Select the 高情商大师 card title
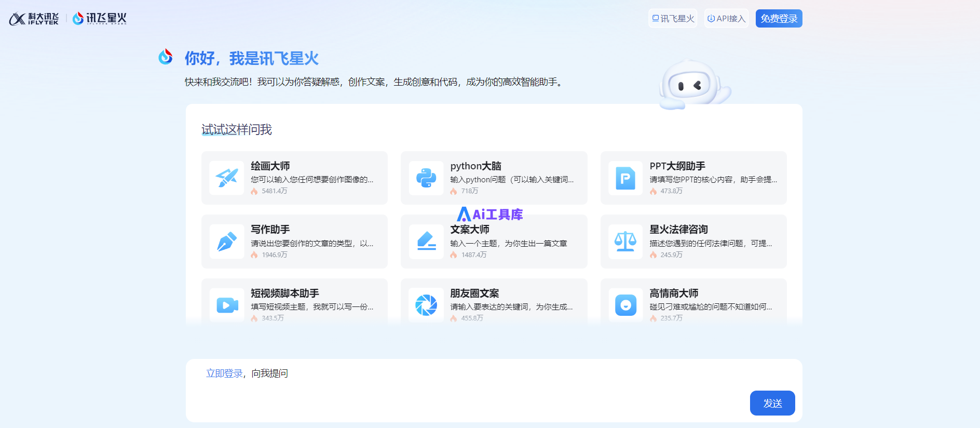980x428 pixels. click(674, 293)
